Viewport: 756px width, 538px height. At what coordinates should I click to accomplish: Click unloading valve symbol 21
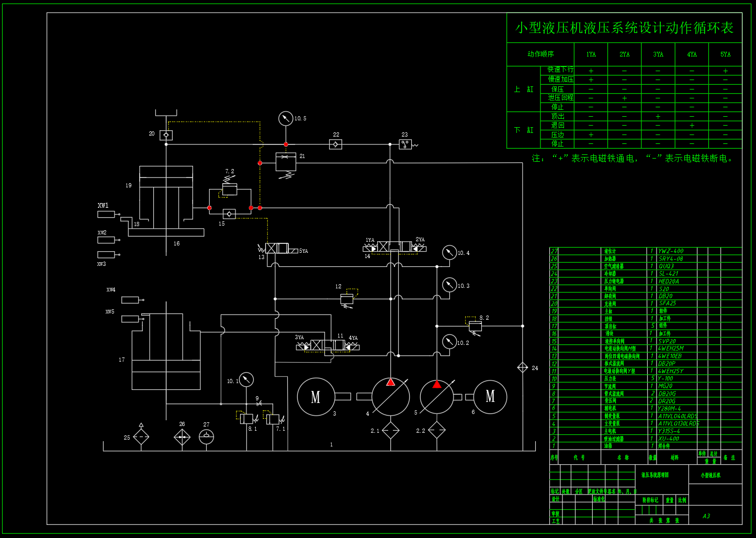click(x=286, y=162)
